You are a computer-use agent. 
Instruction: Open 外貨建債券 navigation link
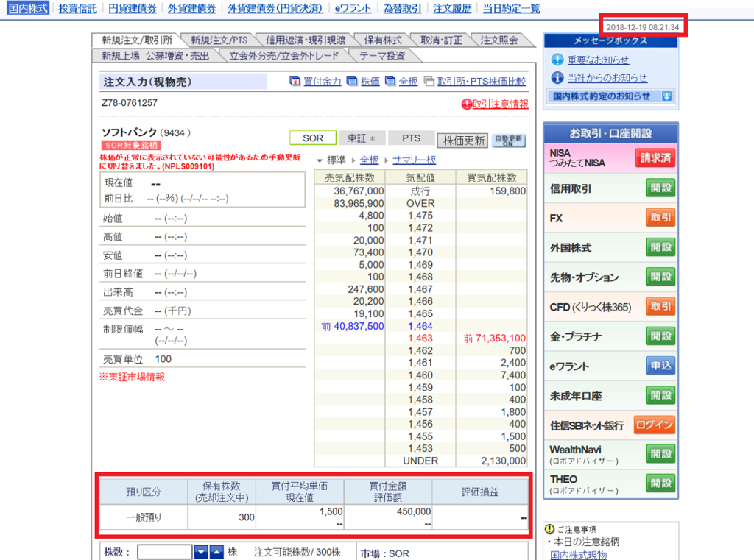pyautogui.click(x=192, y=8)
